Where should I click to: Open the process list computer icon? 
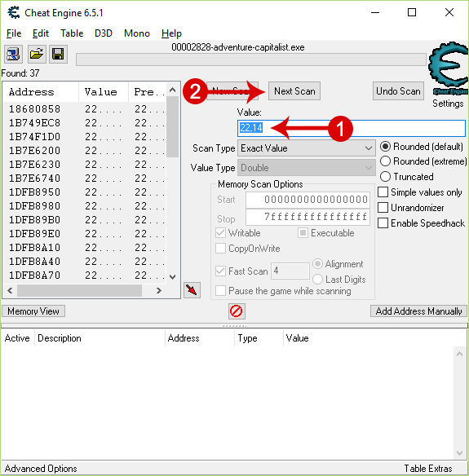point(13,55)
